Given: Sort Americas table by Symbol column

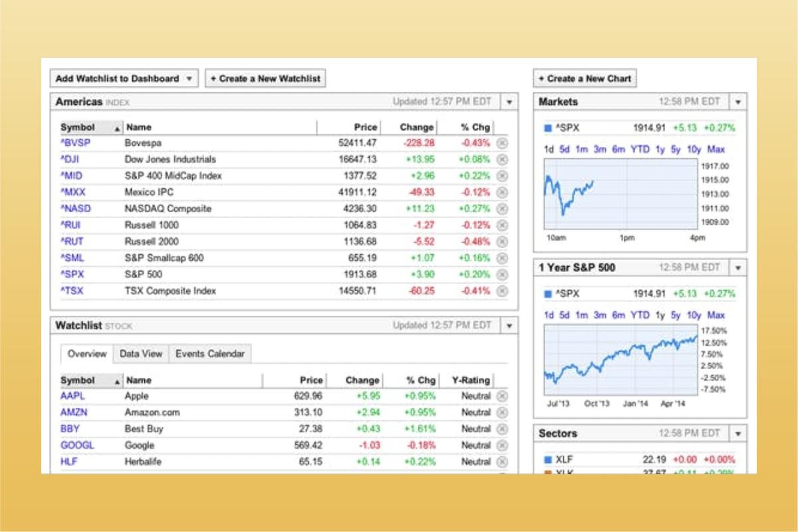Looking at the screenshot, I should click(x=90, y=127).
